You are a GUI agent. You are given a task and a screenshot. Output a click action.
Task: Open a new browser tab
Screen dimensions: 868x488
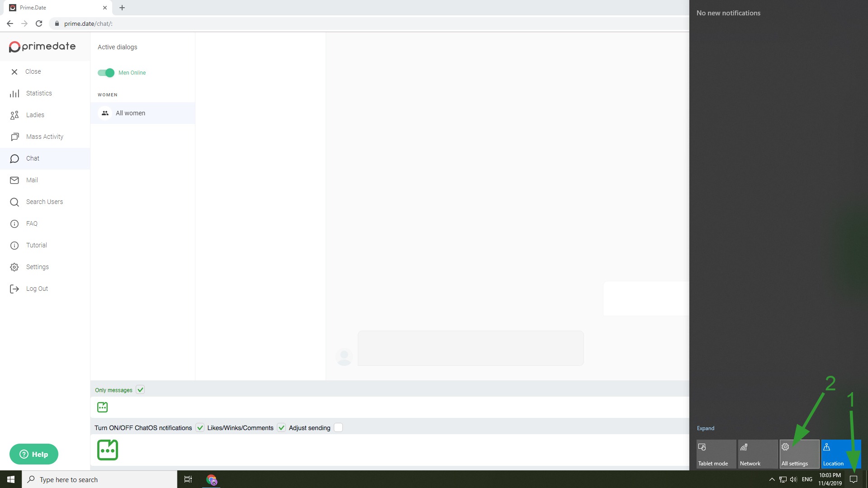point(122,8)
